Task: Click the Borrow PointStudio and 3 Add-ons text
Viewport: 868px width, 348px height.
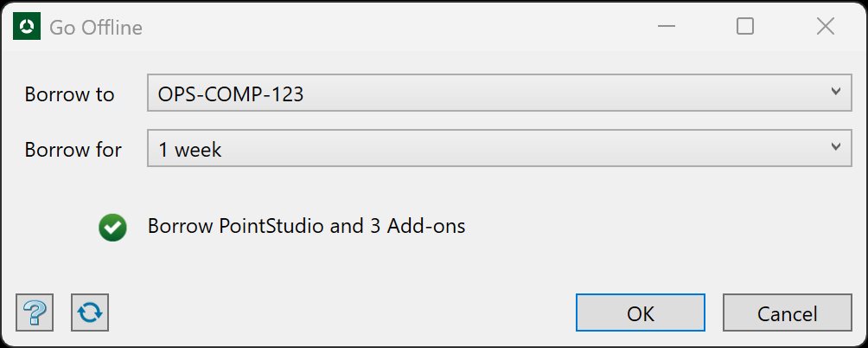Action: (307, 226)
